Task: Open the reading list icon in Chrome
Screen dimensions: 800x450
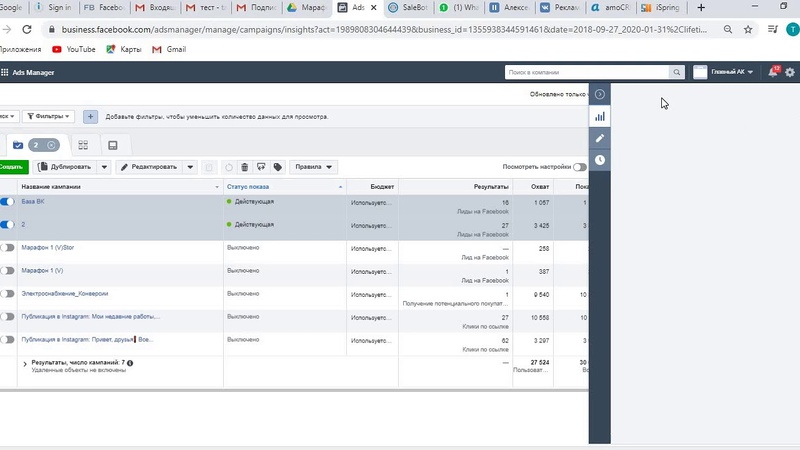Action: [x=772, y=30]
